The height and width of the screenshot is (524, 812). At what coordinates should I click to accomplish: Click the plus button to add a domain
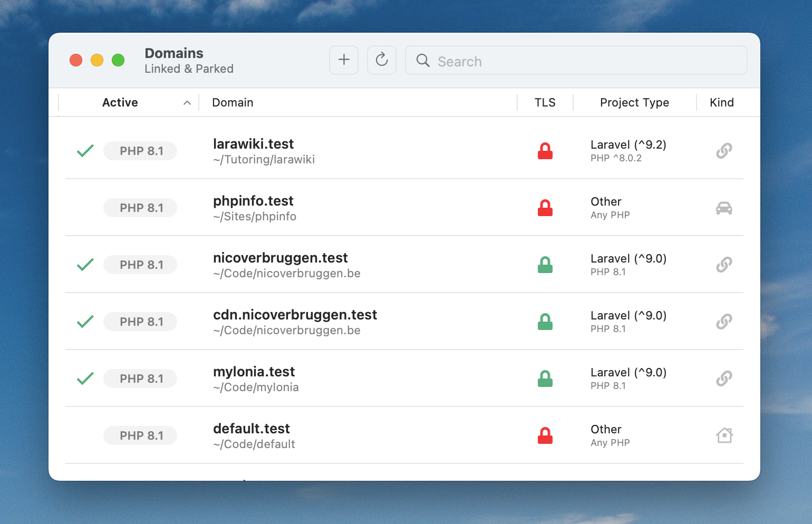pyautogui.click(x=344, y=60)
